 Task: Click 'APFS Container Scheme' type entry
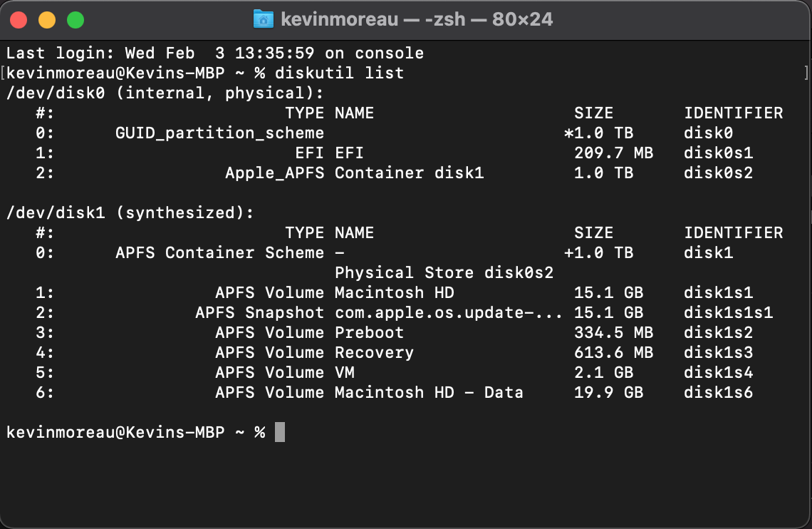[x=219, y=253]
